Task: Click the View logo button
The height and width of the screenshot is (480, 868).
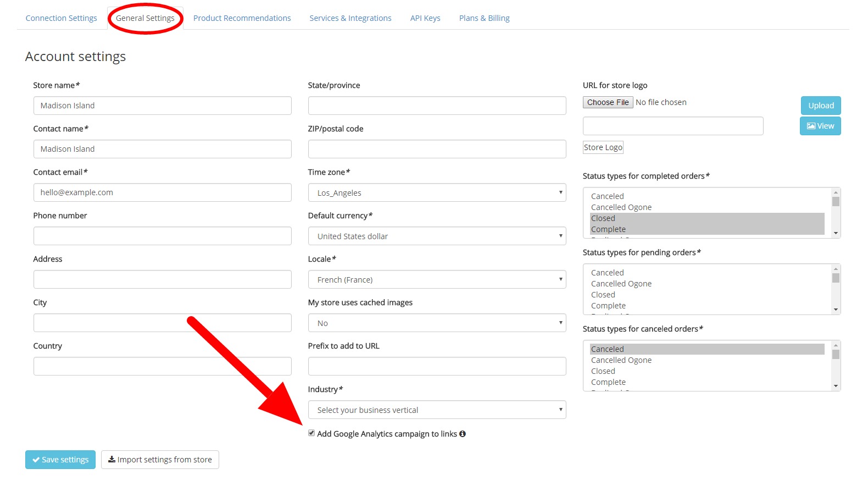Action: pyautogui.click(x=820, y=126)
